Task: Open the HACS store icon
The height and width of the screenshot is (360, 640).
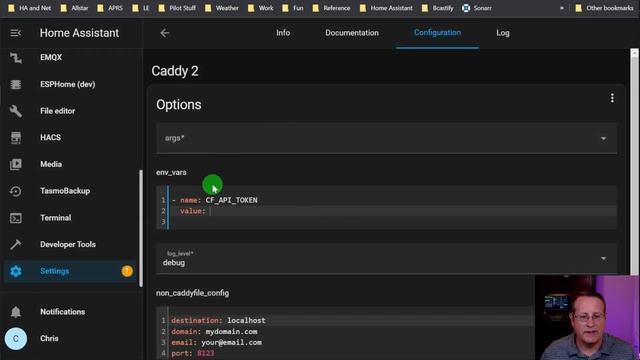Action: 16,138
